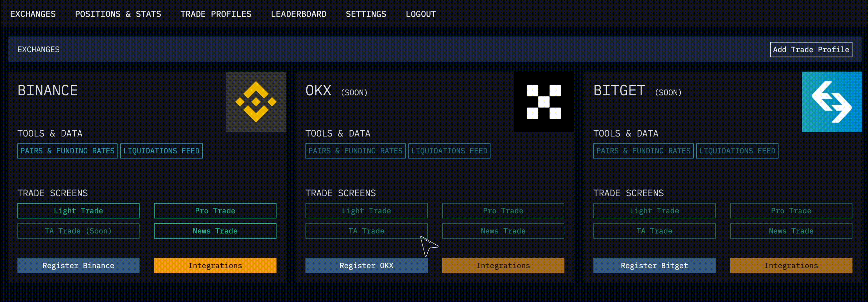Click the Bitget logo icon
Screen dimensions: 868x302
click(x=832, y=101)
